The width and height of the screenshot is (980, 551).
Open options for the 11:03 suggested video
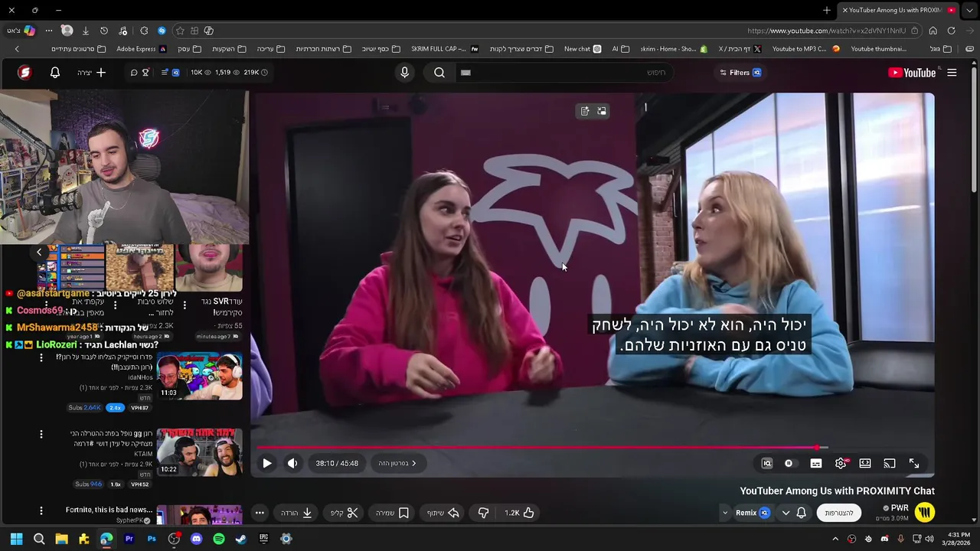[41, 358]
